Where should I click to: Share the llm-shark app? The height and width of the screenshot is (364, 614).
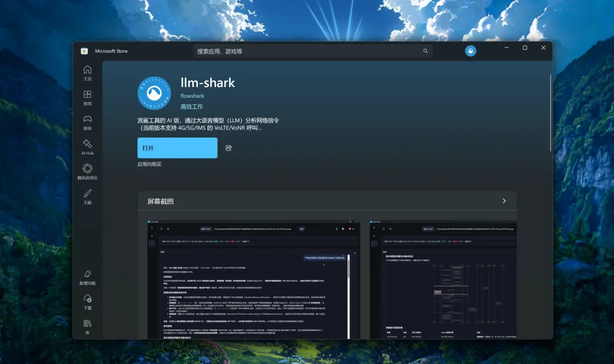tap(229, 148)
